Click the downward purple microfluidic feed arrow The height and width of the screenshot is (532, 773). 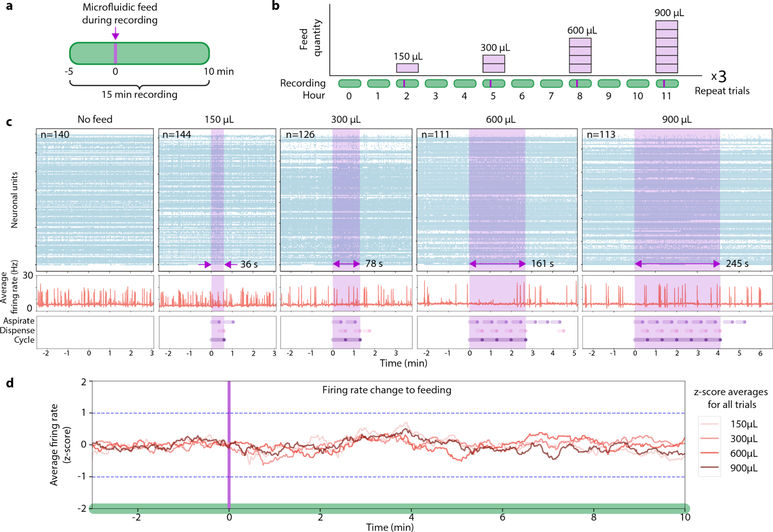(x=115, y=34)
